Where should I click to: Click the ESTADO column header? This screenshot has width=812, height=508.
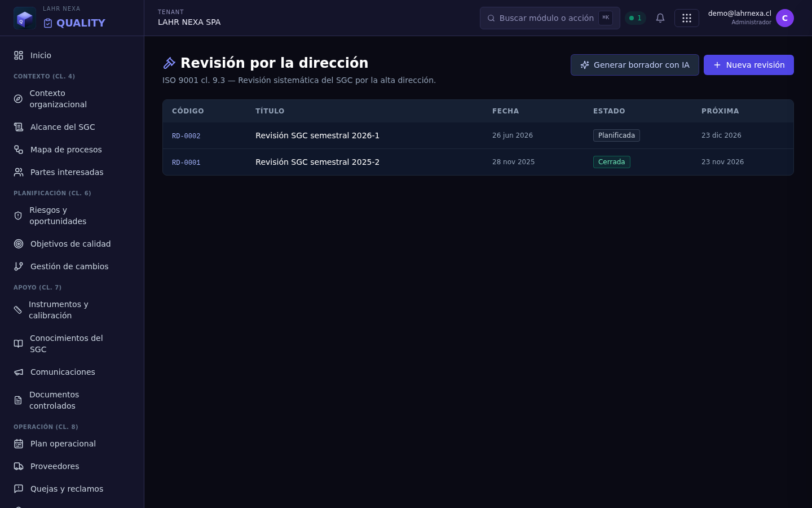click(x=609, y=111)
